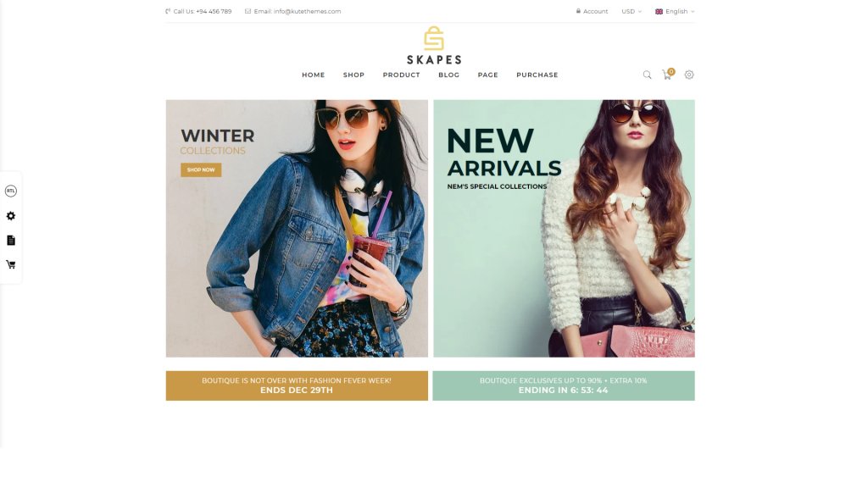Image resolution: width=868 pixels, height=488 pixels.
Task: Open the sidebar document icon
Action: pos(10,240)
